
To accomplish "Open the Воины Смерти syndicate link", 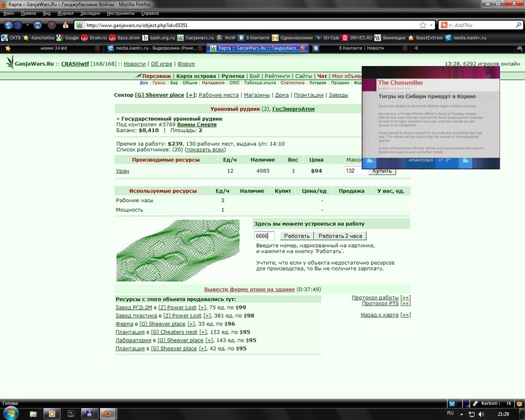I will coord(197,125).
